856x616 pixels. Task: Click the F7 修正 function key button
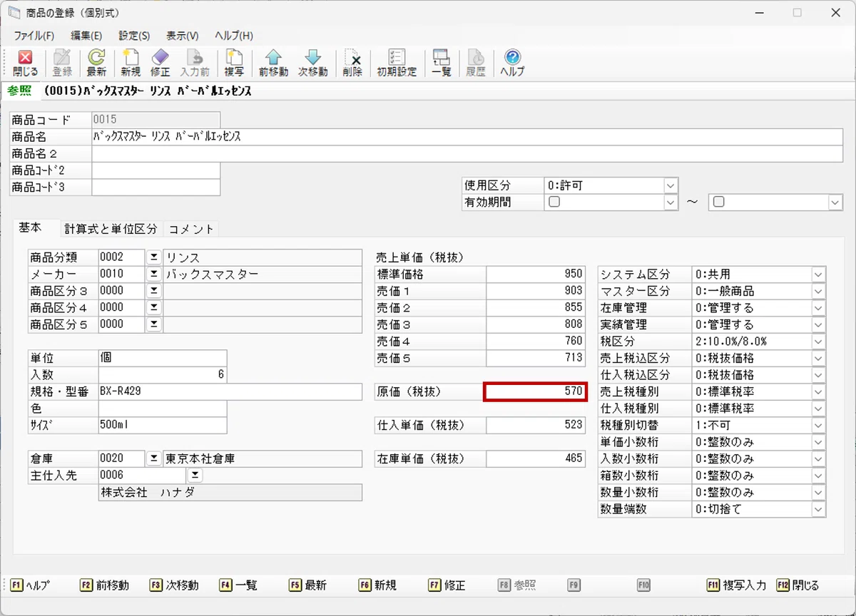pos(447,585)
